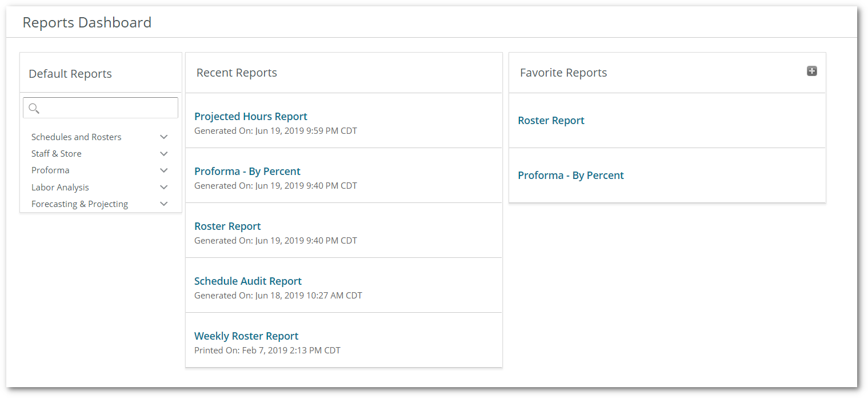Click the Reports Dashboard title
Image resolution: width=868 pixels, height=398 pixels.
click(x=87, y=22)
